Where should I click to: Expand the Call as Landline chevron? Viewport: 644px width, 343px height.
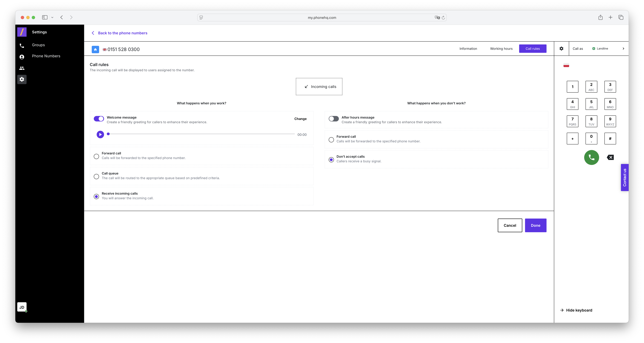pos(623,49)
